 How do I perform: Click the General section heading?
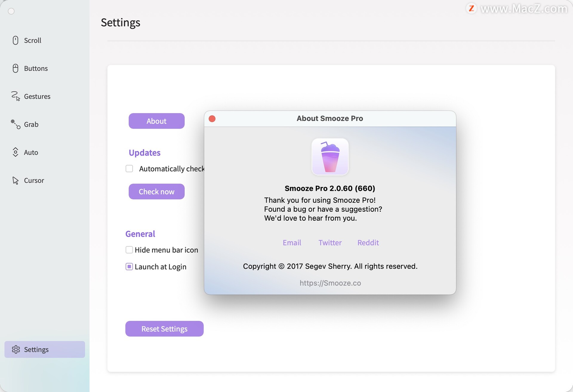(x=140, y=234)
